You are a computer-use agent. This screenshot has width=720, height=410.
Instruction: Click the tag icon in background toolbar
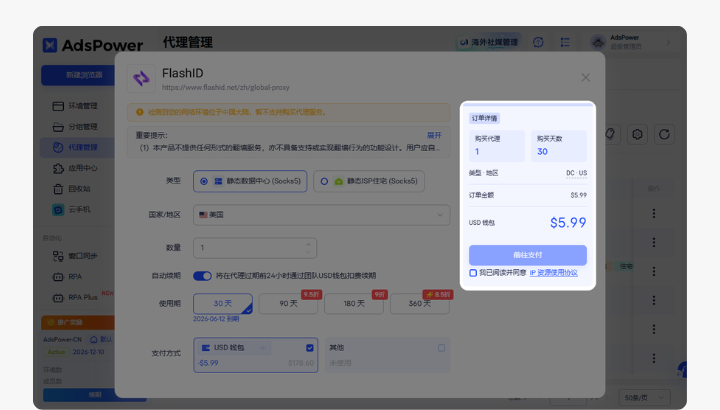tap(610, 134)
